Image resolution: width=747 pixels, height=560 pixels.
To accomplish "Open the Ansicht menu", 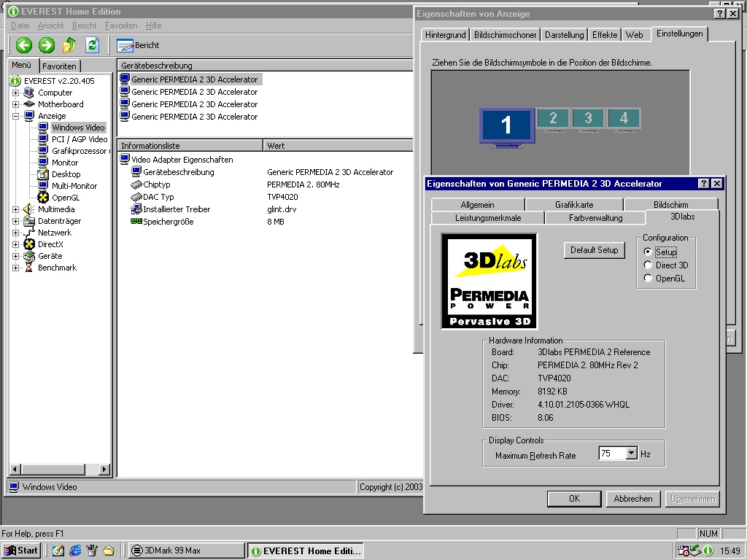I will click(x=50, y=26).
